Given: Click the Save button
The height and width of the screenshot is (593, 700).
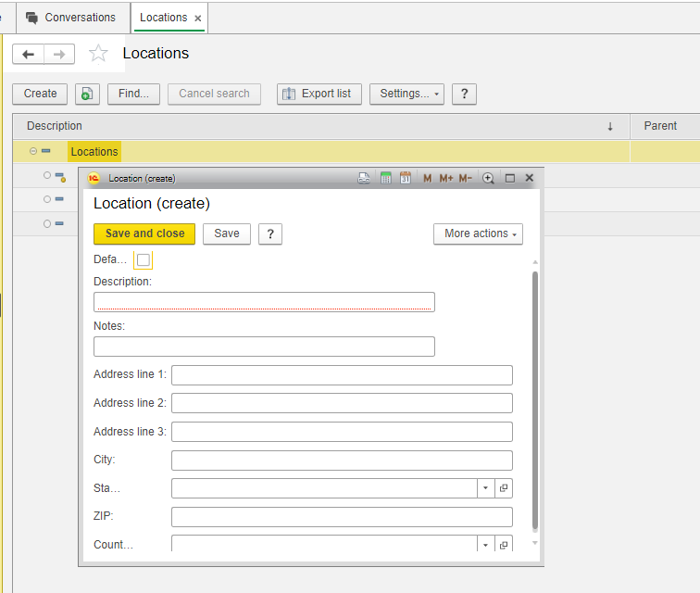Looking at the screenshot, I should tap(227, 233).
